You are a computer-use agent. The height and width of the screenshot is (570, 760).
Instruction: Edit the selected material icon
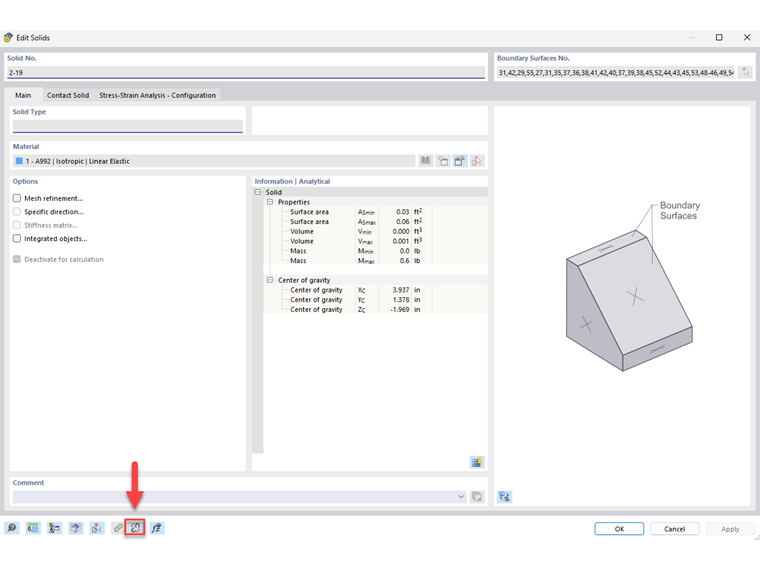(459, 160)
